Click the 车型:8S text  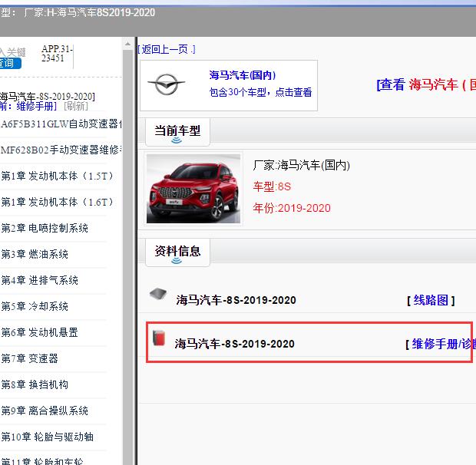coord(272,186)
